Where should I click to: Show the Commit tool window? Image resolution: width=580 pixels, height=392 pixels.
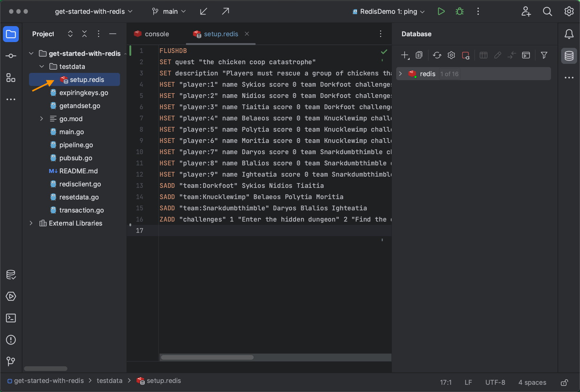click(x=11, y=56)
